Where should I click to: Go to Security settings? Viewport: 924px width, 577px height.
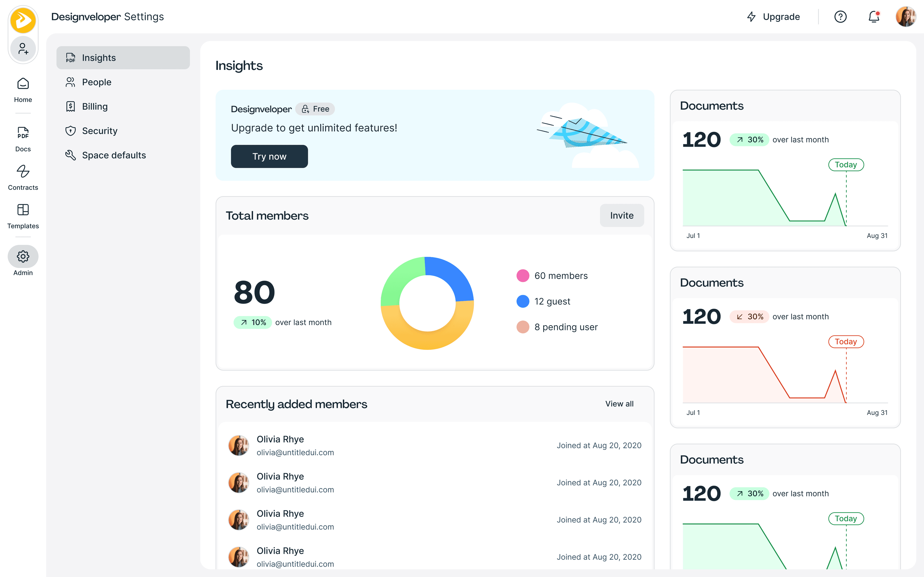pos(100,131)
